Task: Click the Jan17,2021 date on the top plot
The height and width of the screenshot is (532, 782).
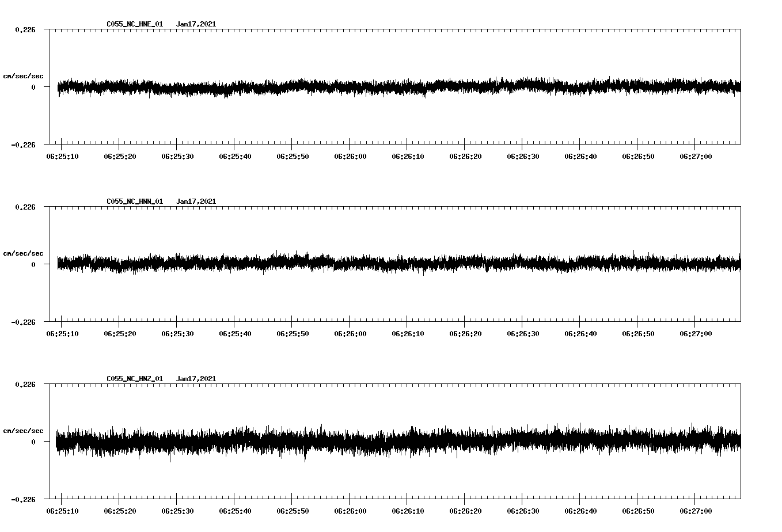Action: pyautogui.click(x=196, y=24)
